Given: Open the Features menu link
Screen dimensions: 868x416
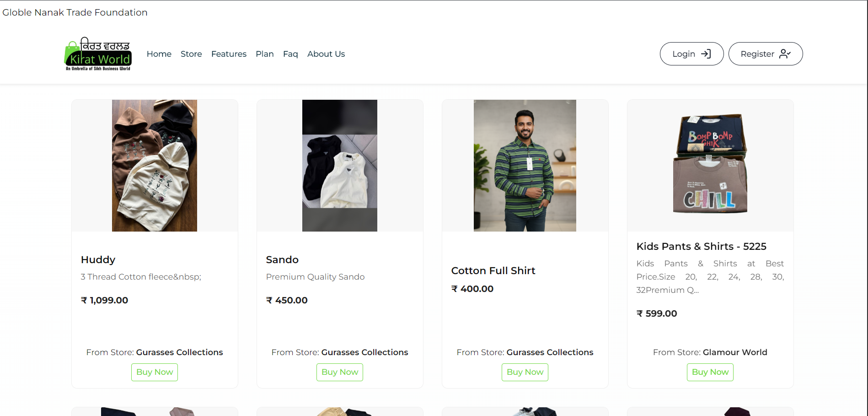Looking at the screenshot, I should pos(229,54).
